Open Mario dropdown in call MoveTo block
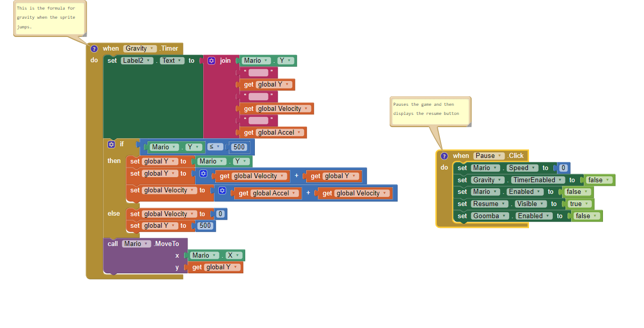Screen dimensions: 644x328 click(137, 243)
